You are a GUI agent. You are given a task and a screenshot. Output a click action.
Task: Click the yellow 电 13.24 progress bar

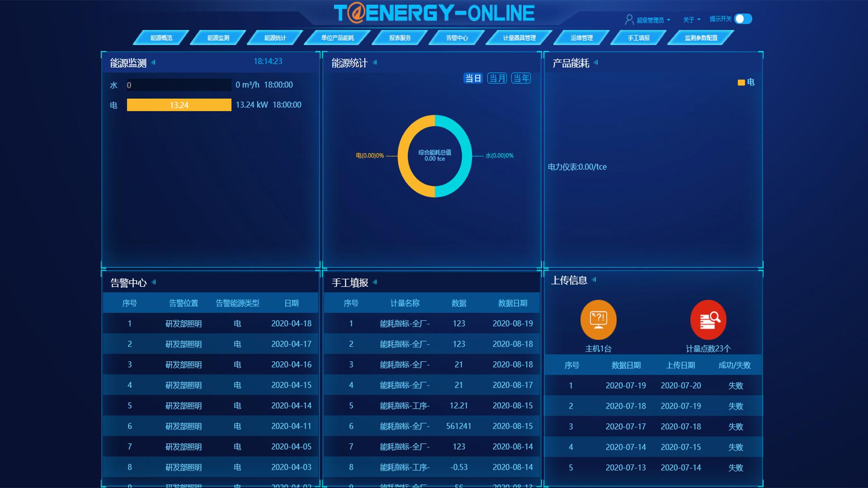coord(179,105)
